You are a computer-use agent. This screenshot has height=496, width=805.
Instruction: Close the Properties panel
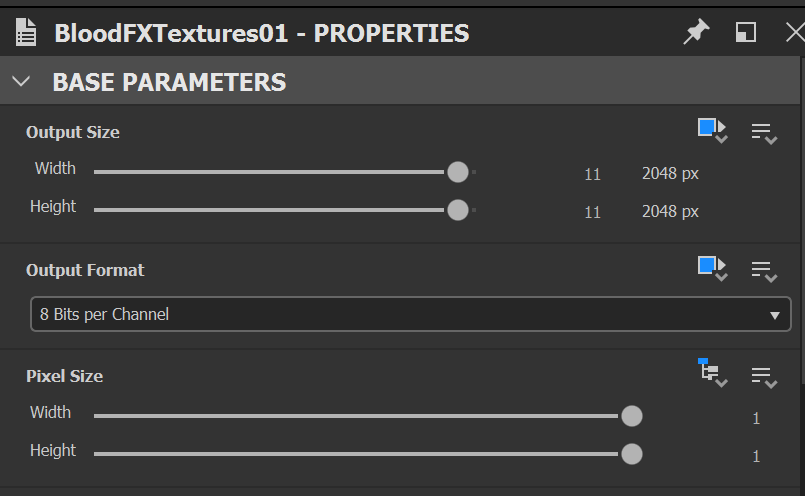795,32
